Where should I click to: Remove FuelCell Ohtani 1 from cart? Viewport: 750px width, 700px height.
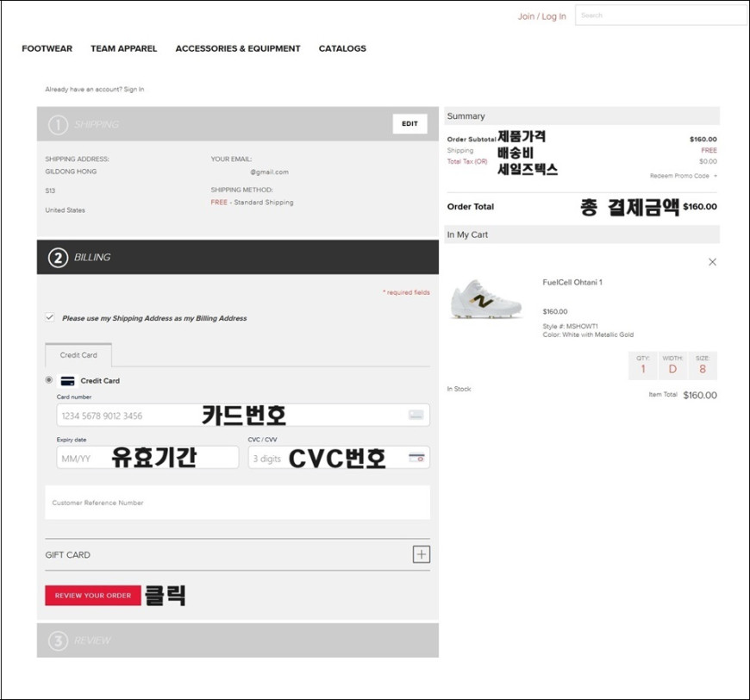pyautogui.click(x=712, y=262)
